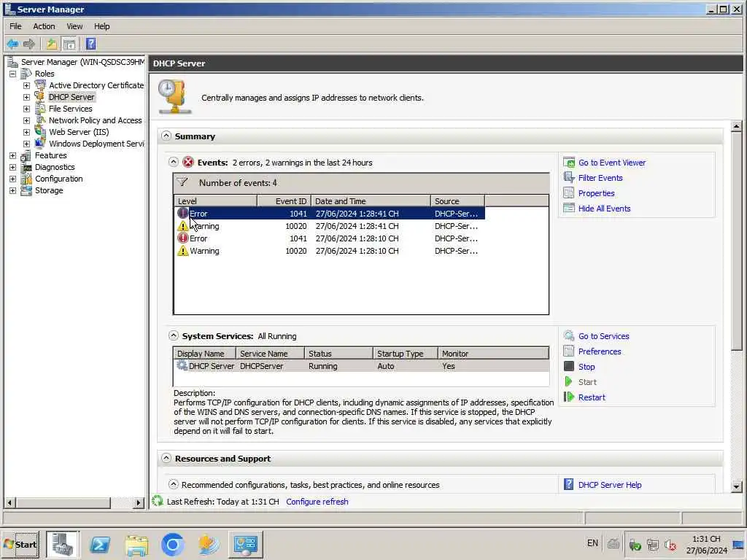Open the Action menu
Image resolution: width=747 pixels, height=560 pixels.
click(x=44, y=26)
